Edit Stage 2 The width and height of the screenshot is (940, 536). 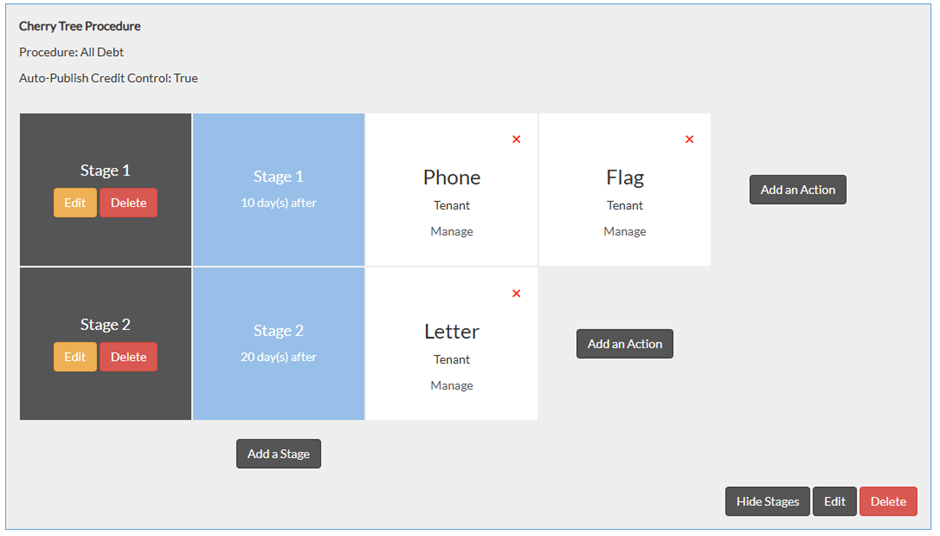[x=75, y=357]
